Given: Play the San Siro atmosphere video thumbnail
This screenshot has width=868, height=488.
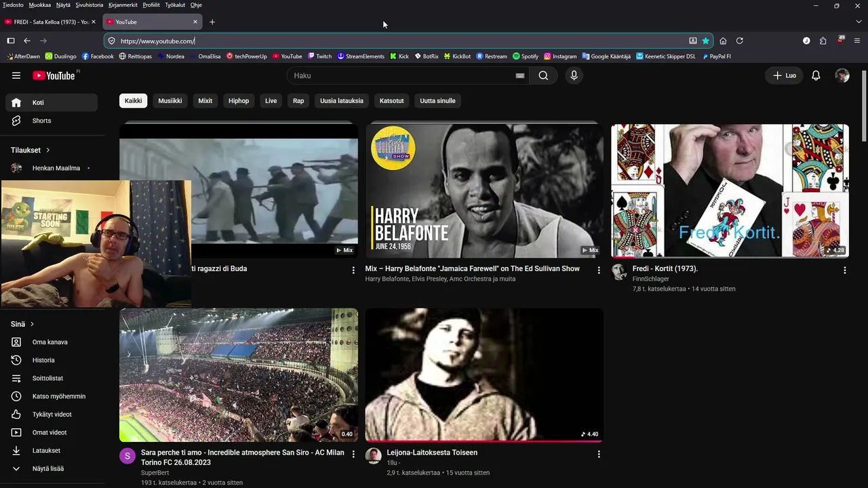Looking at the screenshot, I should (239, 375).
